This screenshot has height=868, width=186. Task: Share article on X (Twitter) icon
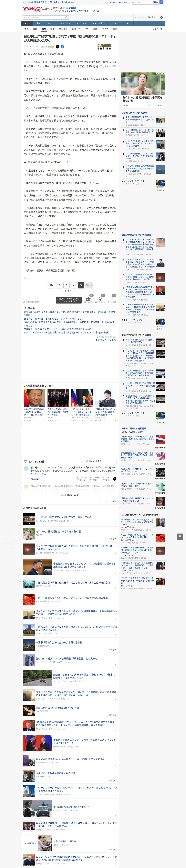57,47
